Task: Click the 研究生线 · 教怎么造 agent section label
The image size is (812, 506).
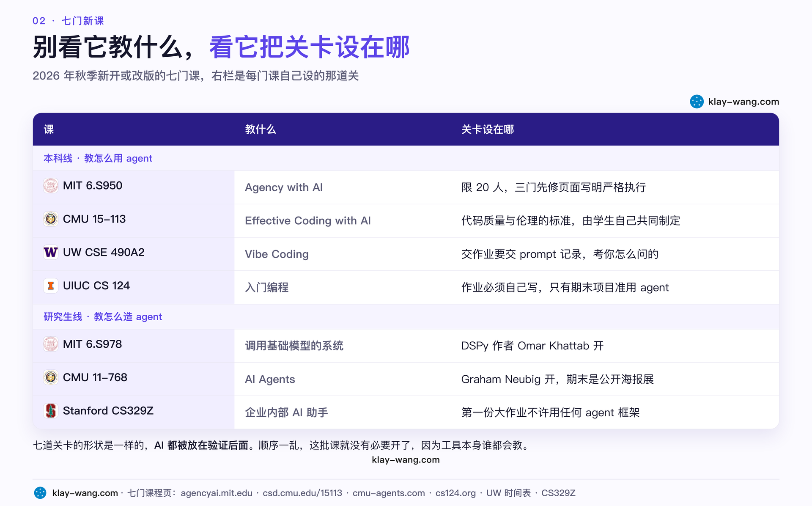Action: coord(103,316)
